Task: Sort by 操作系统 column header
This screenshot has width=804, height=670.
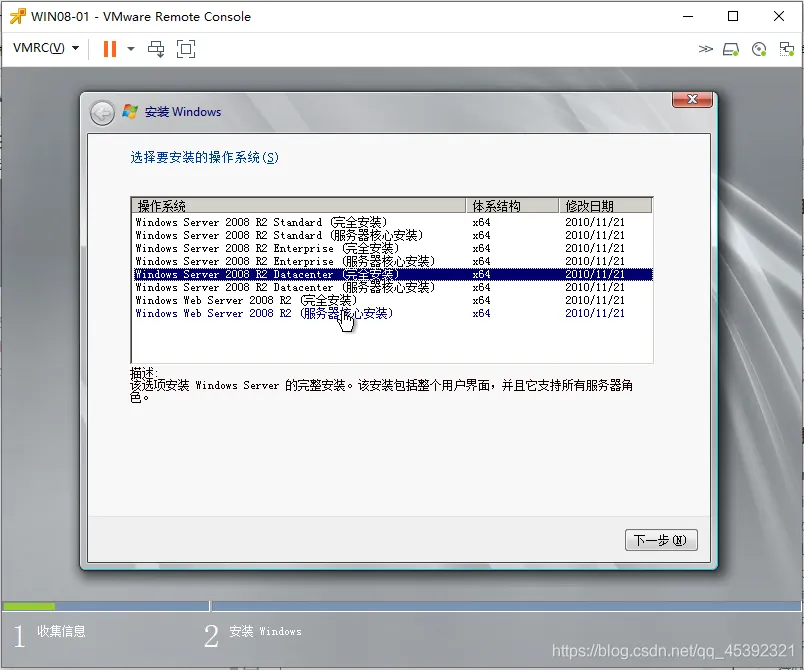Action: pos(298,206)
